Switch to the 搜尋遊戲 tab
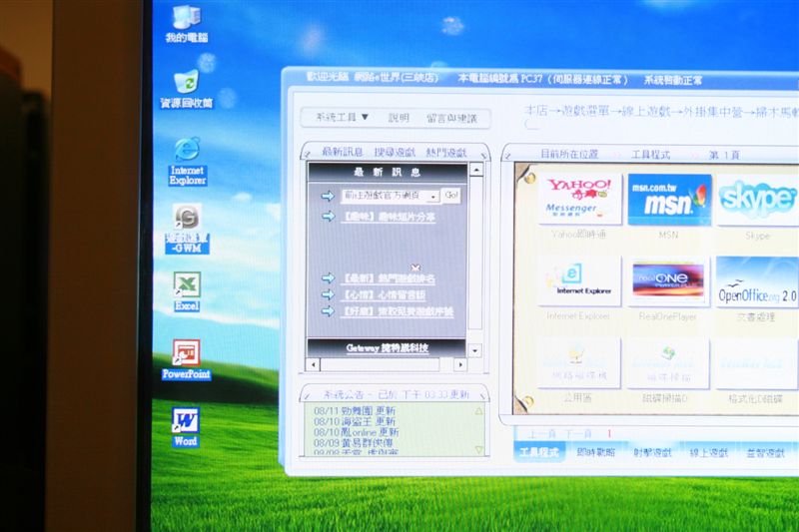Screen dimensions: 799x532 pos(395,152)
